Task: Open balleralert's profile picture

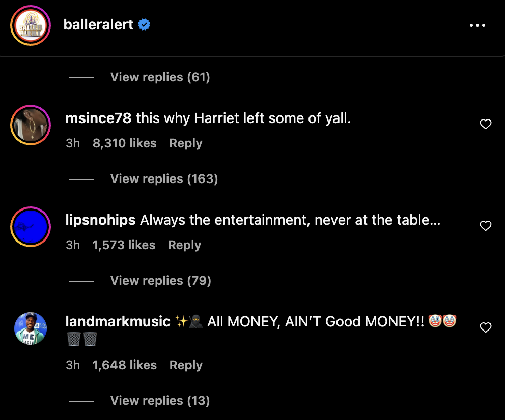Action: pos(30,23)
